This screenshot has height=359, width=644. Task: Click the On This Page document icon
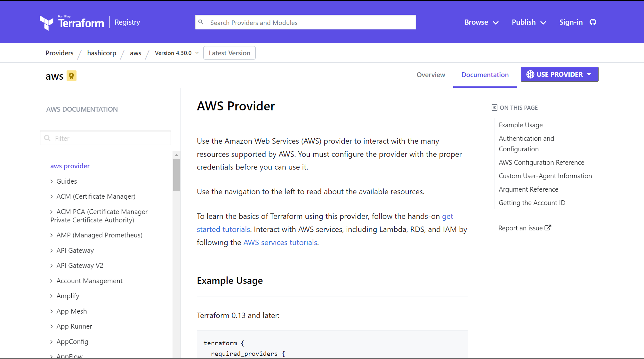(x=494, y=108)
